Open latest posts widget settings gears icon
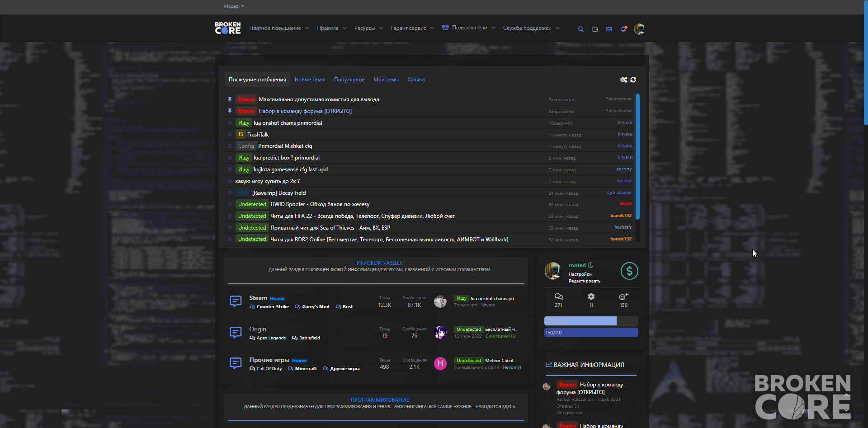Screen dimensions: 868x428 coord(623,80)
